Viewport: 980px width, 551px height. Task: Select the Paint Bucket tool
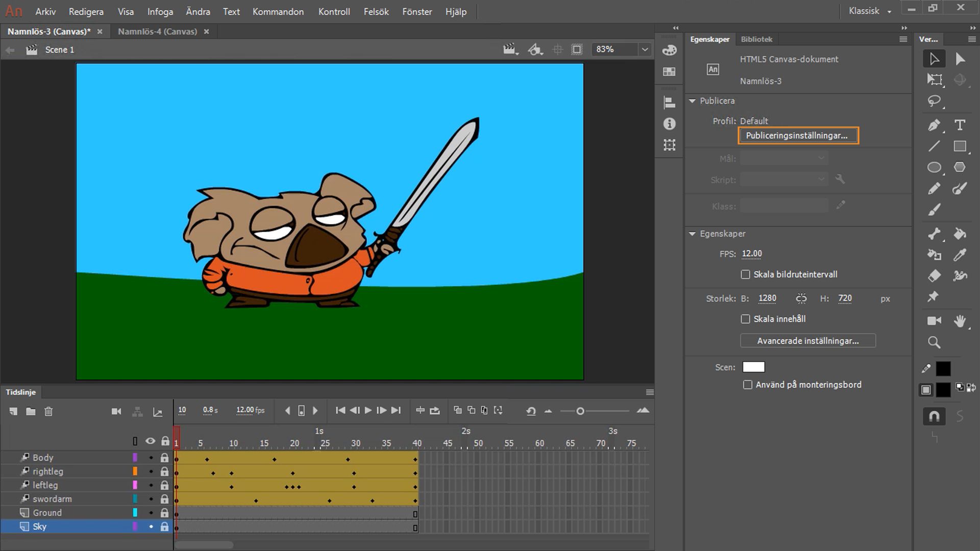coord(960,234)
